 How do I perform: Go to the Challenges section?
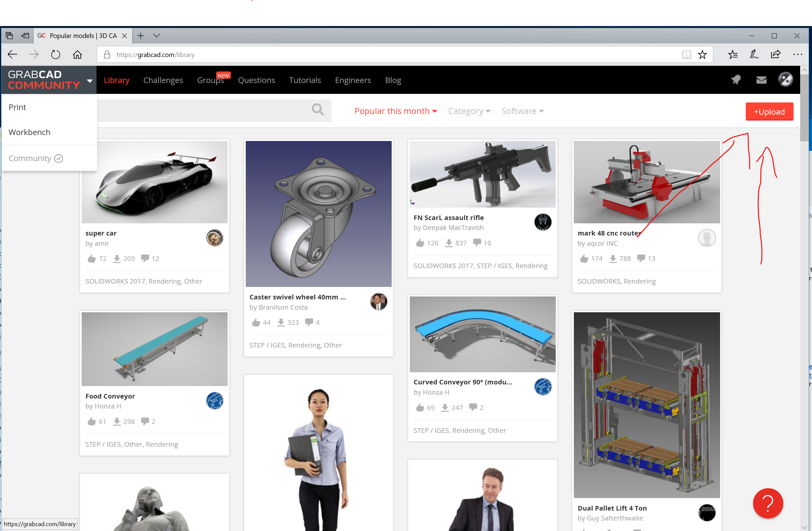point(163,80)
